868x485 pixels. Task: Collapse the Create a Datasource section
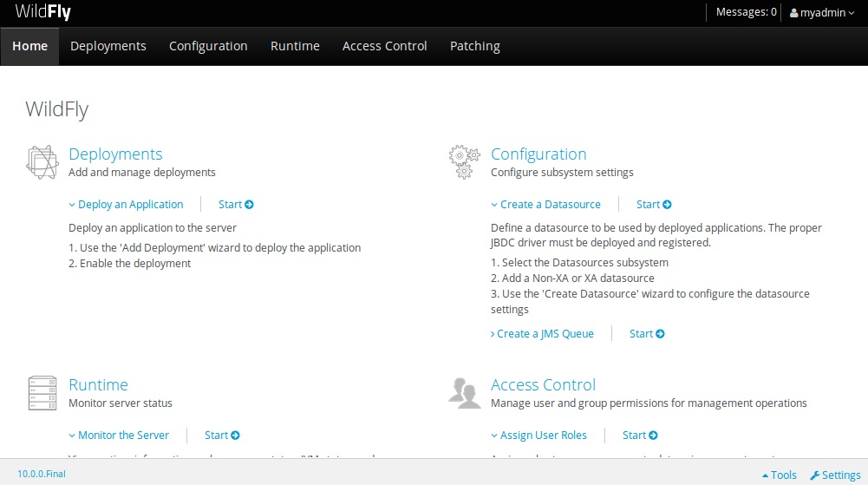[545, 204]
